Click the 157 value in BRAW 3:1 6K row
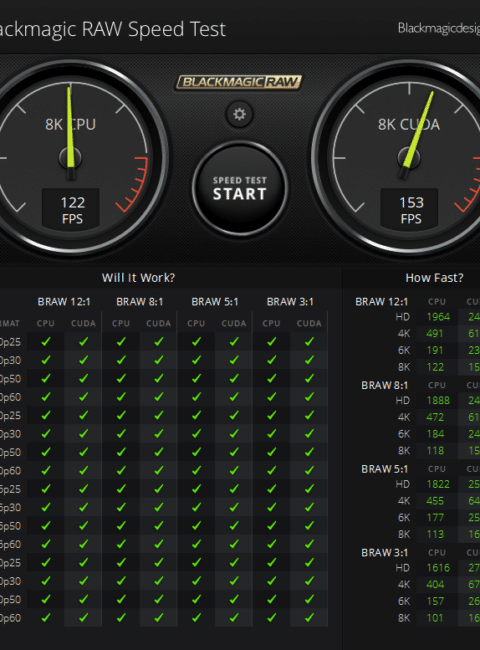This screenshot has height=650, width=480. (x=435, y=601)
